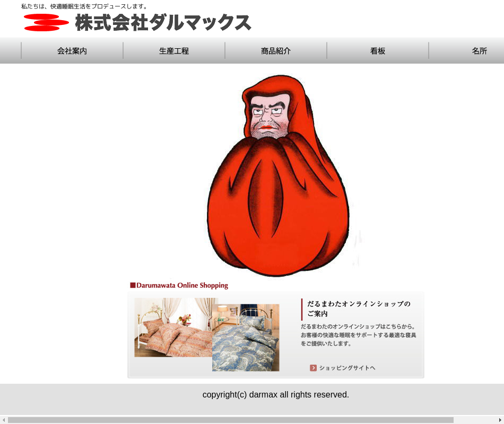Click the small red square before Darumawata
This screenshot has width=504, height=424.
133,286
